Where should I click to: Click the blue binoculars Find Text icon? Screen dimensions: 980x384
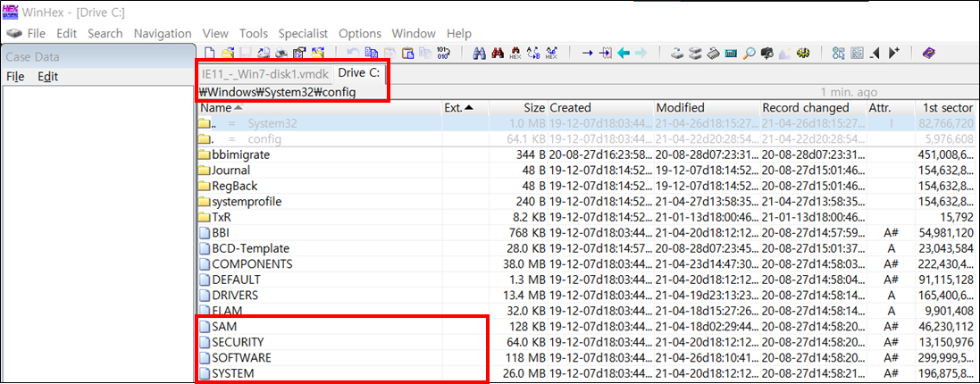[480, 53]
